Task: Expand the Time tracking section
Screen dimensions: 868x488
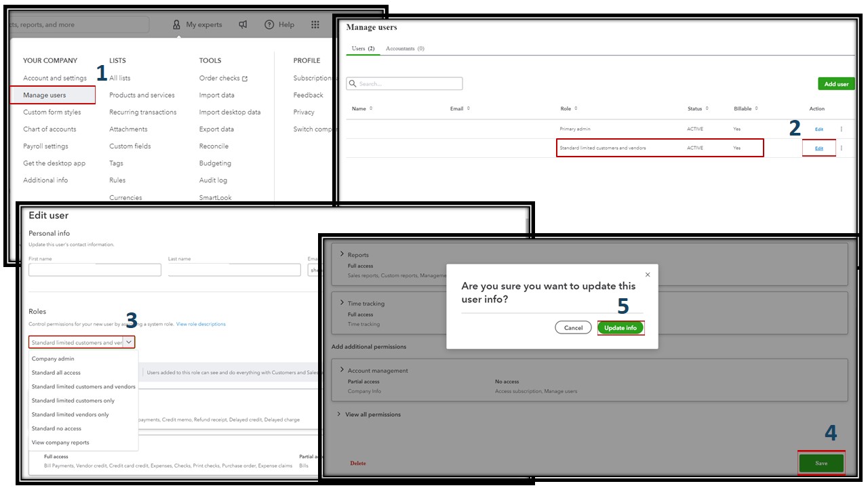Action: pyautogui.click(x=342, y=303)
